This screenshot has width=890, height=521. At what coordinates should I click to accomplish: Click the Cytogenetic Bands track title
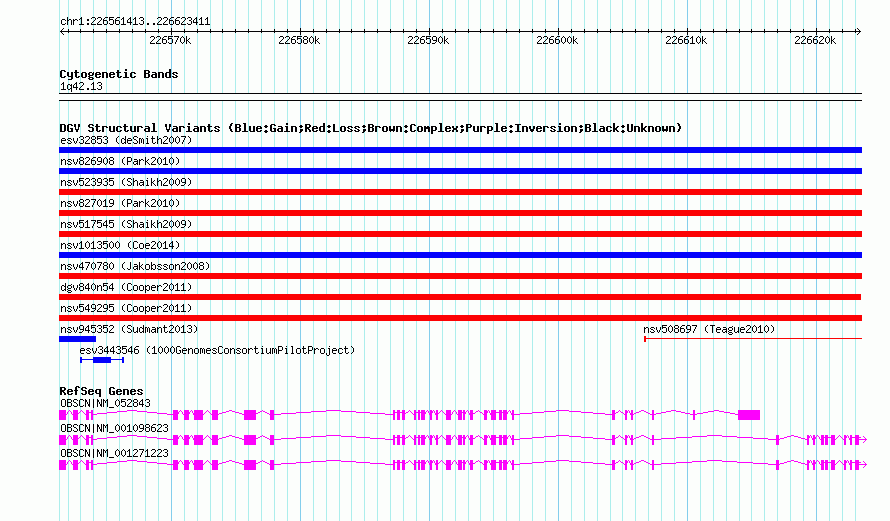click(x=119, y=74)
